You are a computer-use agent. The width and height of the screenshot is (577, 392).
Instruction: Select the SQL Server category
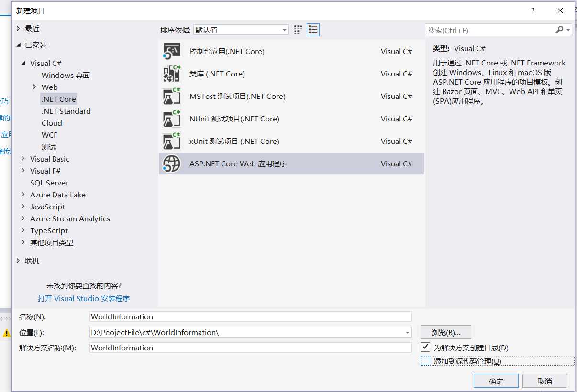[49, 183]
